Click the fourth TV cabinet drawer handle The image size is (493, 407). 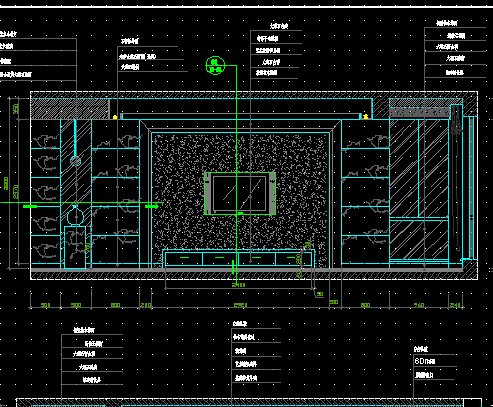pos(291,257)
